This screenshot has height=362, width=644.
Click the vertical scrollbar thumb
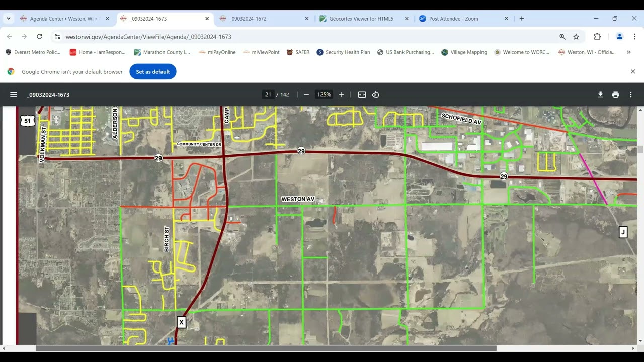click(640, 149)
